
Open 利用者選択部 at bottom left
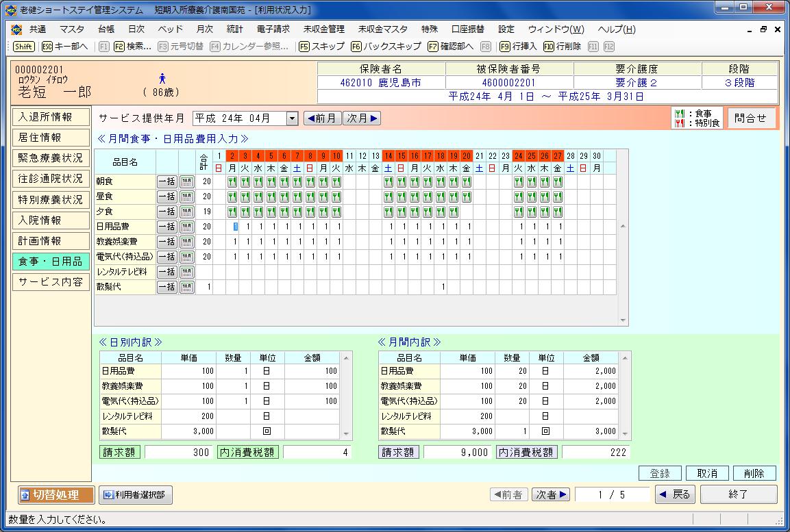pos(135,494)
